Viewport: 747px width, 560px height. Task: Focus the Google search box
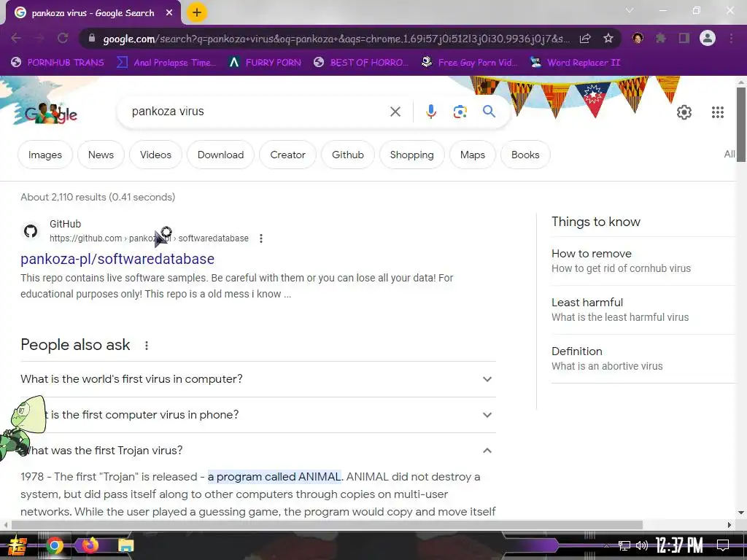[258, 112]
